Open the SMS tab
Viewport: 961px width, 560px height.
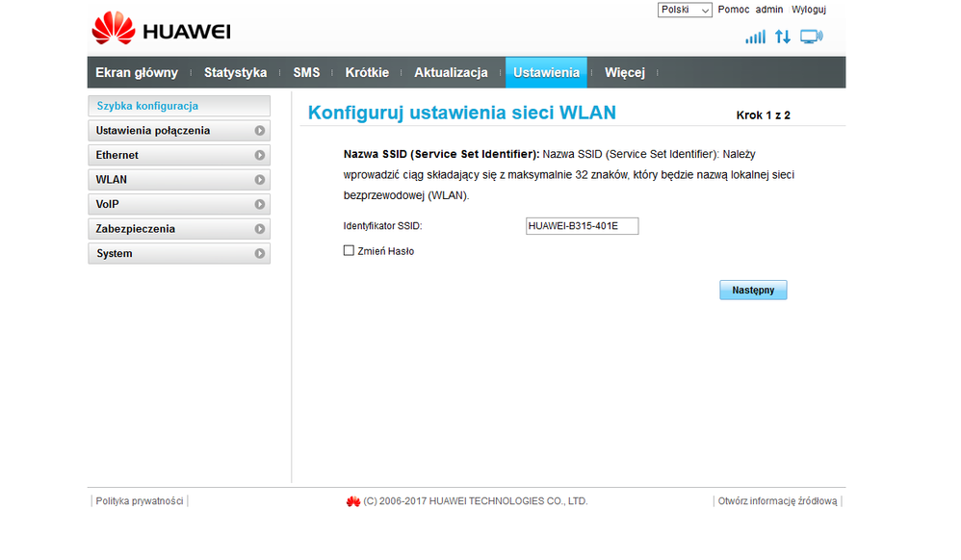pyautogui.click(x=306, y=72)
